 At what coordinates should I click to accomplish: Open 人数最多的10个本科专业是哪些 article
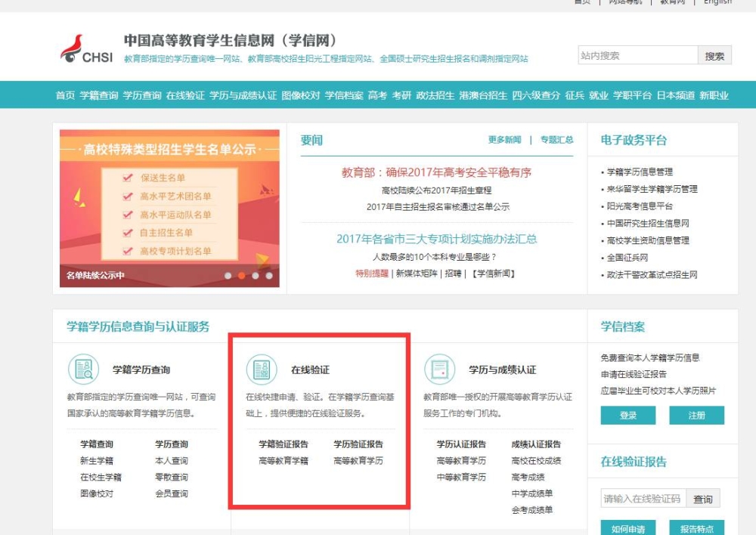[x=435, y=257]
